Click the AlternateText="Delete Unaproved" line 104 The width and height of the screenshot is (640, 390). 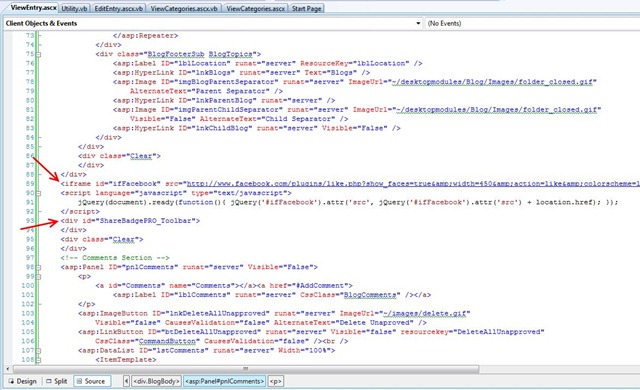coord(261,323)
